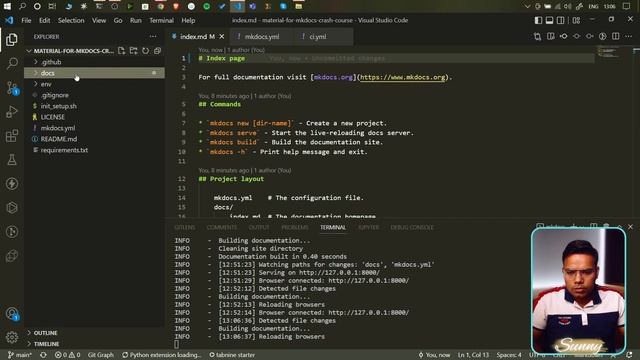Select the PROBLEMS panel tab
This screenshot has height=360, width=640.
pyautogui.click(x=295, y=227)
